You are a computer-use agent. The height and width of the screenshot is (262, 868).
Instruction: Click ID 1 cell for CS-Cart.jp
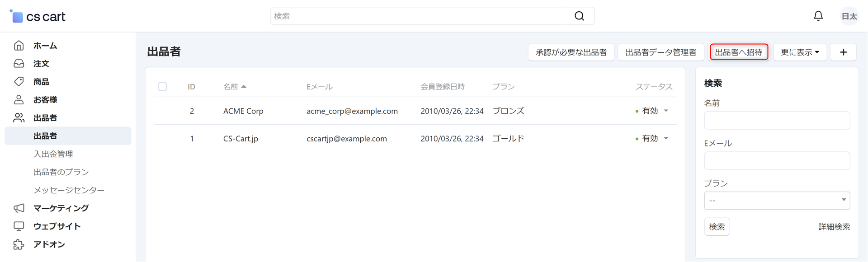[192, 139]
